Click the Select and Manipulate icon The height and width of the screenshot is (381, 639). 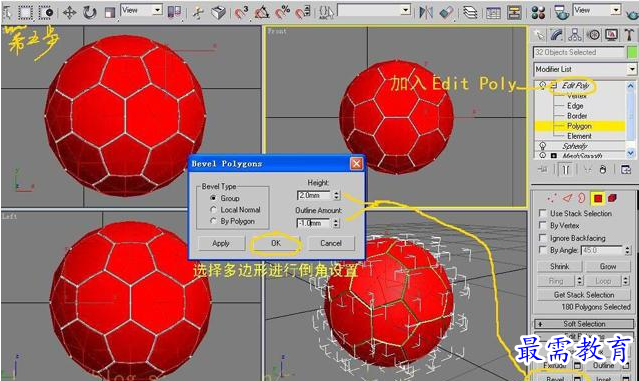(x=198, y=13)
